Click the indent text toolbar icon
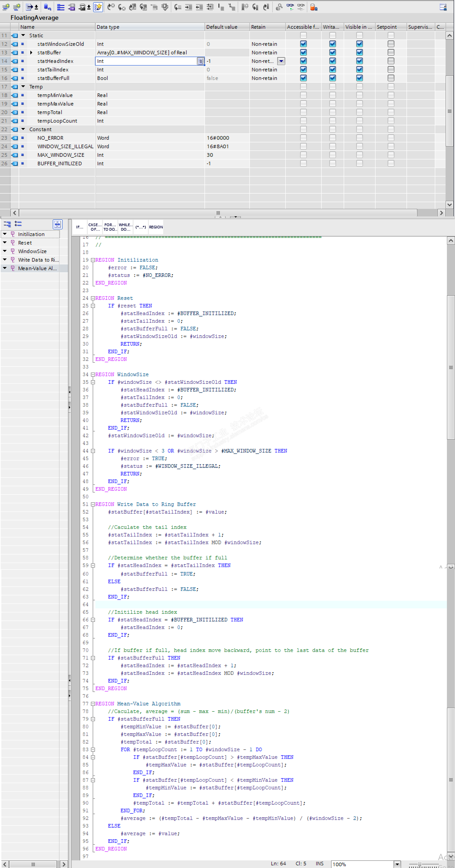 pos(189,7)
